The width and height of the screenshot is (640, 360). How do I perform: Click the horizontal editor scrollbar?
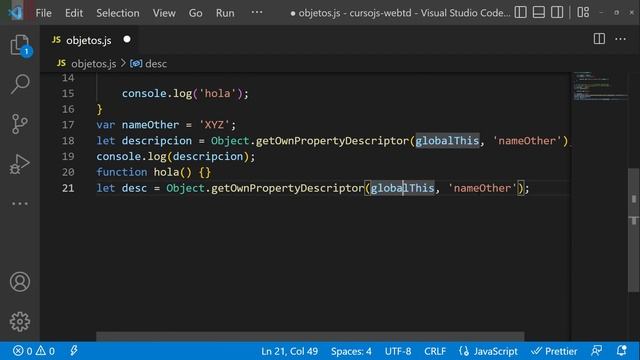coord(310,336)
